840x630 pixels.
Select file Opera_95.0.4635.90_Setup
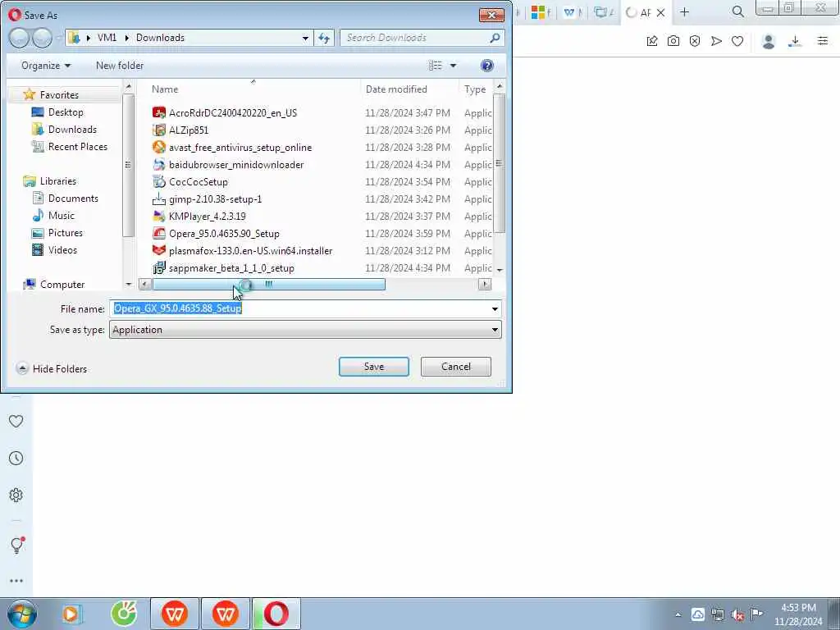pos(224,234)
